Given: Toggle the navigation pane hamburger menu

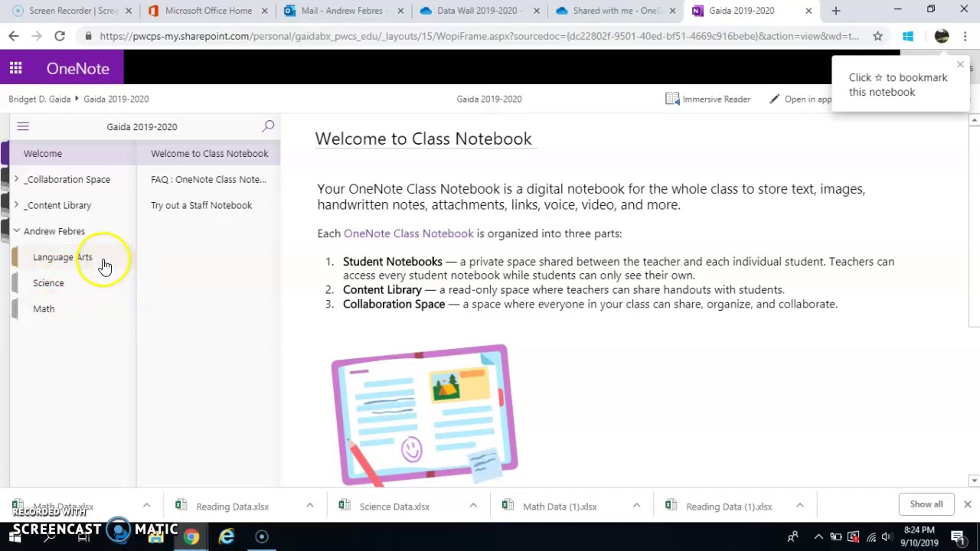Looking at the screenshot, I should (x=23, y=127).
